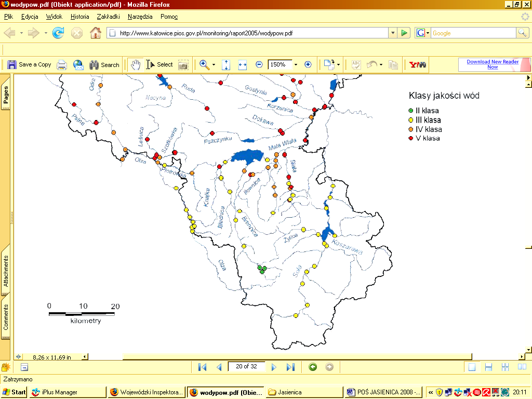Open the Back button history dropdown
This screenshot has height=399, width=532.
pyautogui.click(x=21, y=33)
